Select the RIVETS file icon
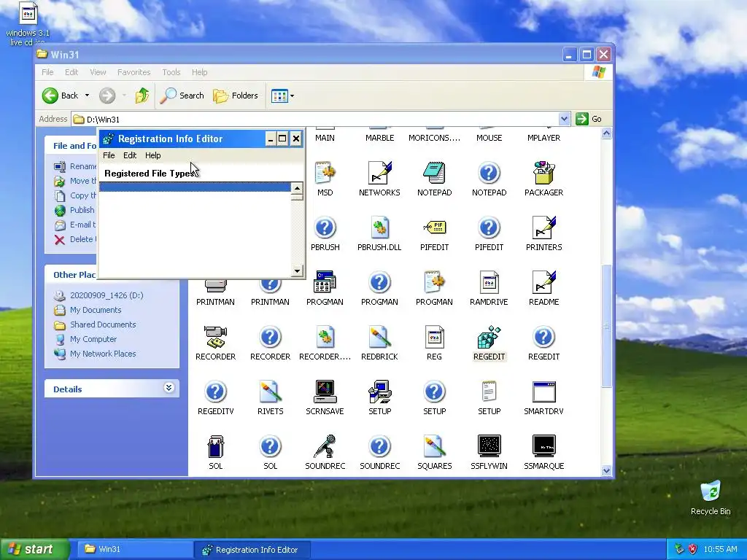The image size is (747, 560). pos(270,392)
